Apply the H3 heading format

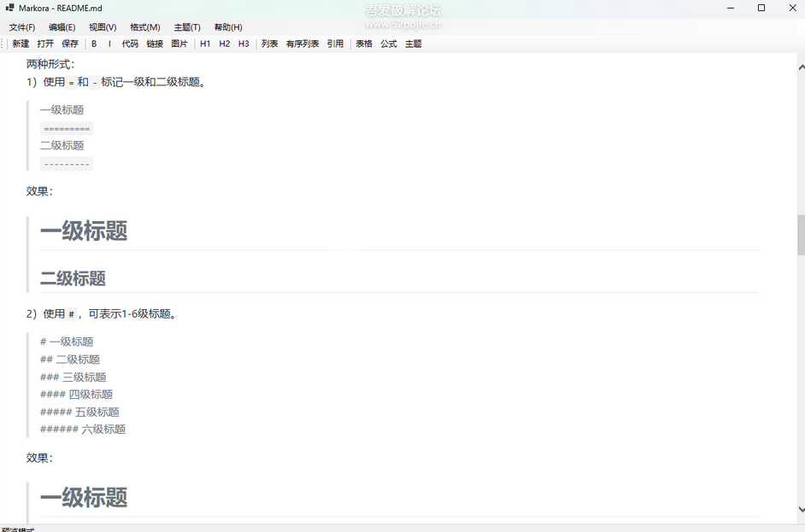pyautogui.click(x=244, y=44)
